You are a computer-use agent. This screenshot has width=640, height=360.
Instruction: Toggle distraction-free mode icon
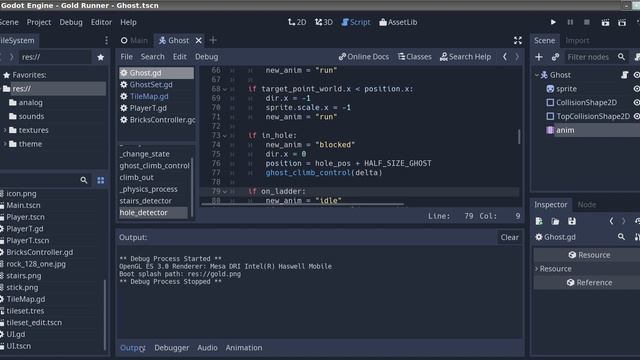coord(518,40)
